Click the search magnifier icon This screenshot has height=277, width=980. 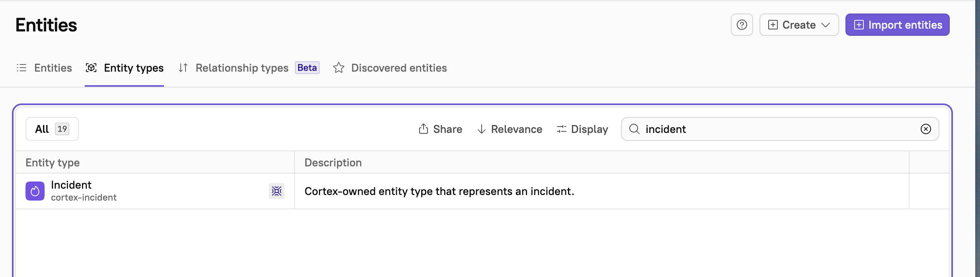point(634,129)
